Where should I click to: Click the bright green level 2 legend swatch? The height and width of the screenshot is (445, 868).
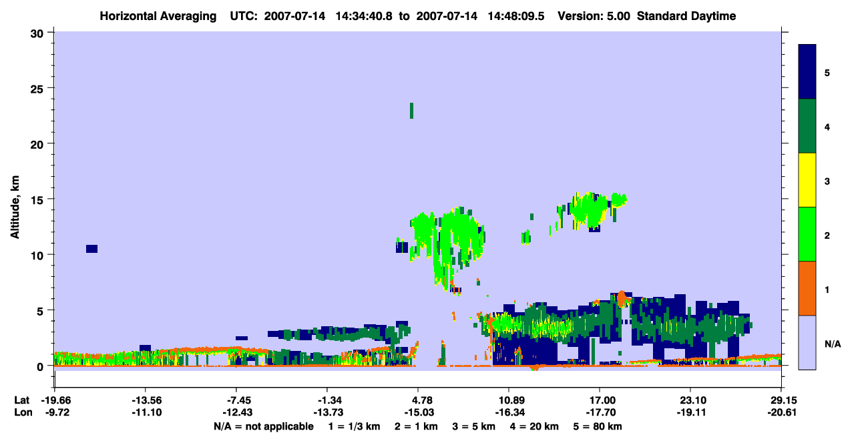[808, 234]
